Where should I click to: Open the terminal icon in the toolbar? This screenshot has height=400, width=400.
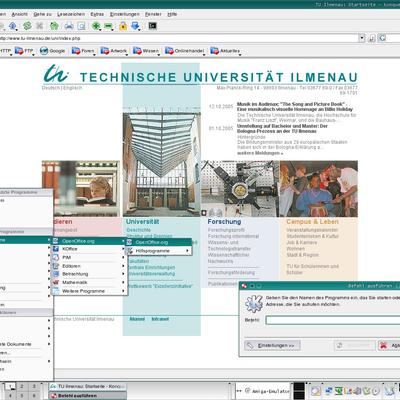point(152,26)
